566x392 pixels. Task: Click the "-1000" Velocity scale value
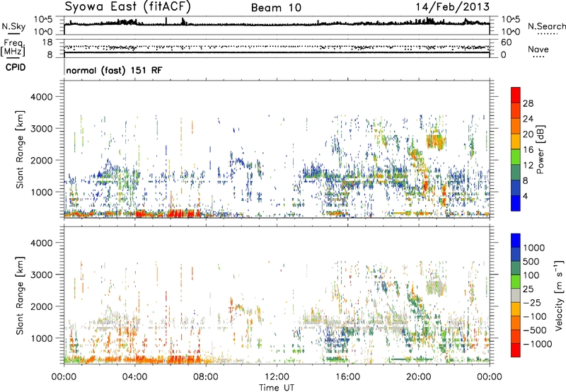[538, 344]
